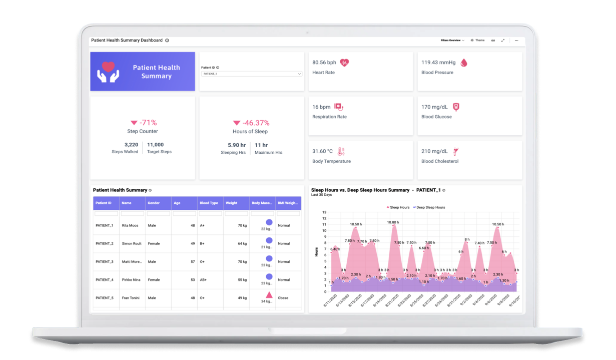Sort by the Age column header
This screenshot has width=616, height=360.
coord(184,203)
